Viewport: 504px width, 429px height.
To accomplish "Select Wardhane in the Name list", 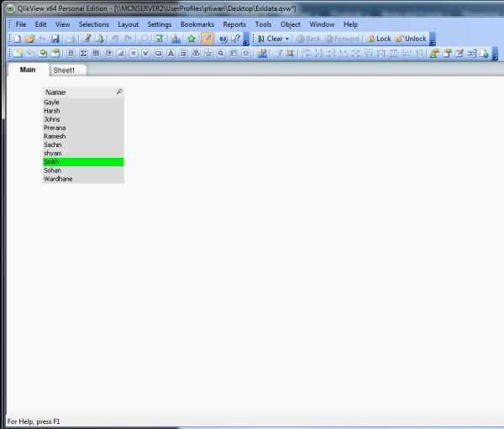I will [83, 179].
